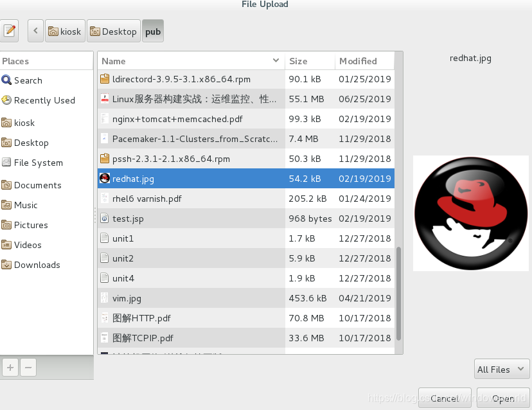532x410 pixels.
Task: Click the 04/21/2019 modified date
Action: point(365,298)
